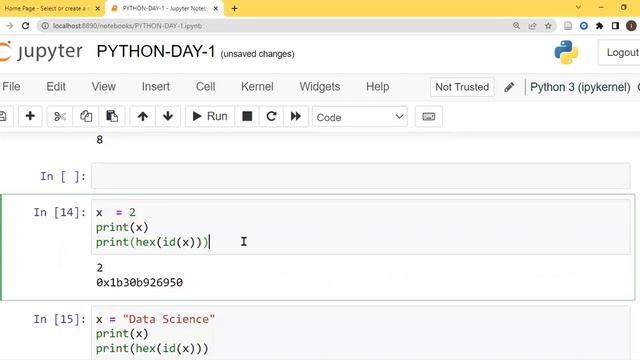Open the browser zoom magnifier icon

(x=516, y=26)
